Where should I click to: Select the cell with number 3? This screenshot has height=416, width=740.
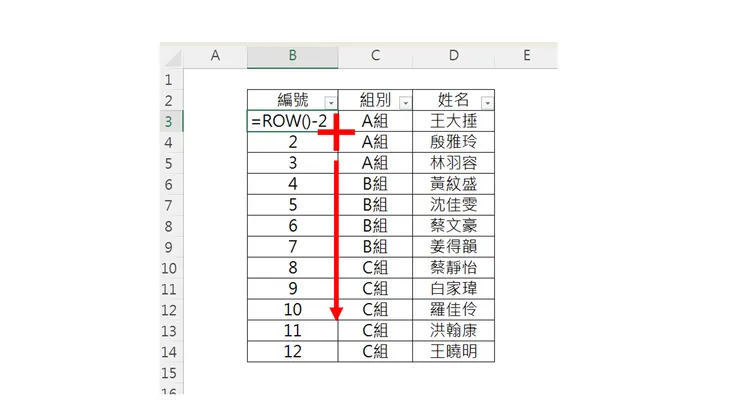[293, 163]
